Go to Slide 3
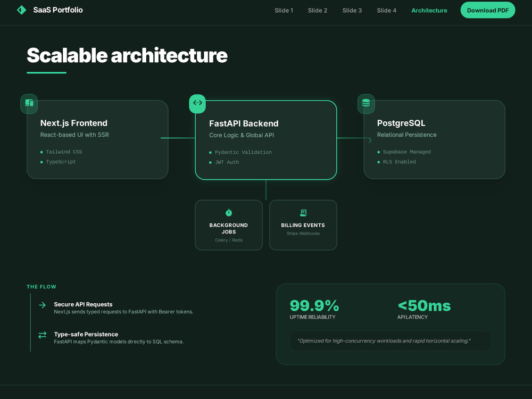The image size is (532, 399). [x=352, y=11]
